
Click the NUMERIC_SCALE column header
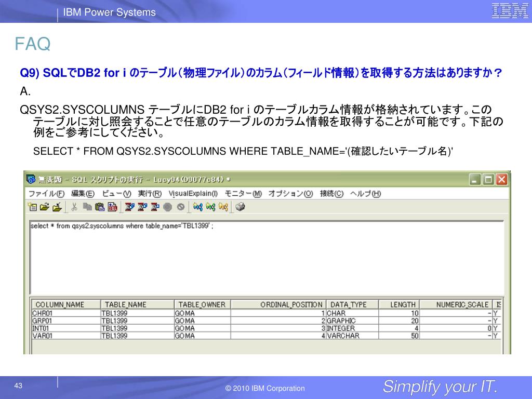pos(456,304)
